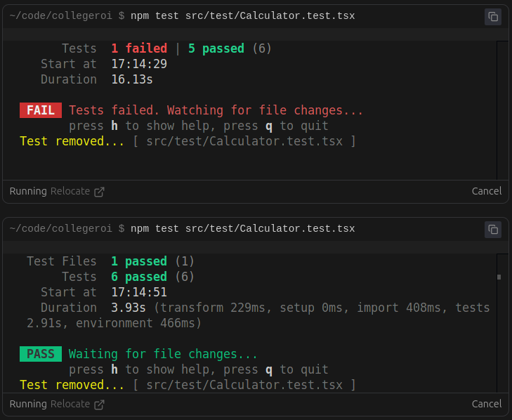Click the red FAIL badge

(x=41, y=110)
